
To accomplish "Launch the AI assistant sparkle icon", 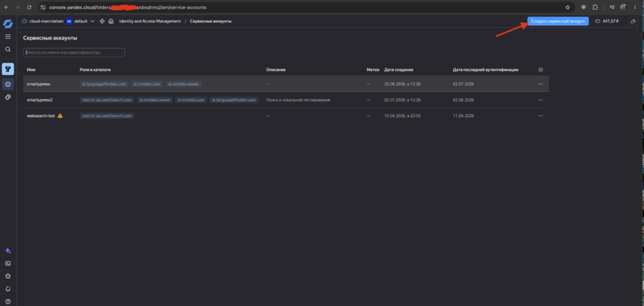I will click(8, 251).
